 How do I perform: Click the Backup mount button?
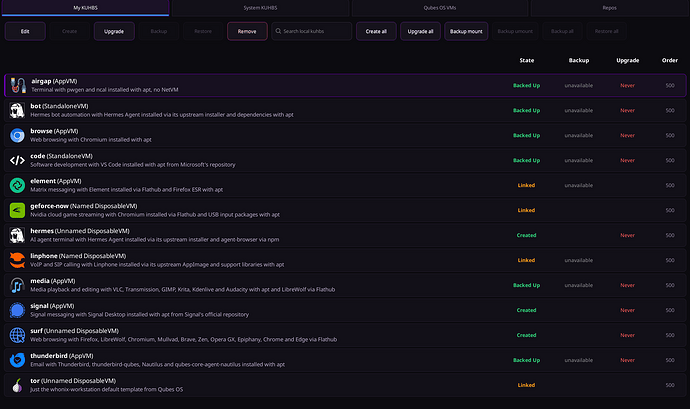pyautogui.click(x=466, y=31)
